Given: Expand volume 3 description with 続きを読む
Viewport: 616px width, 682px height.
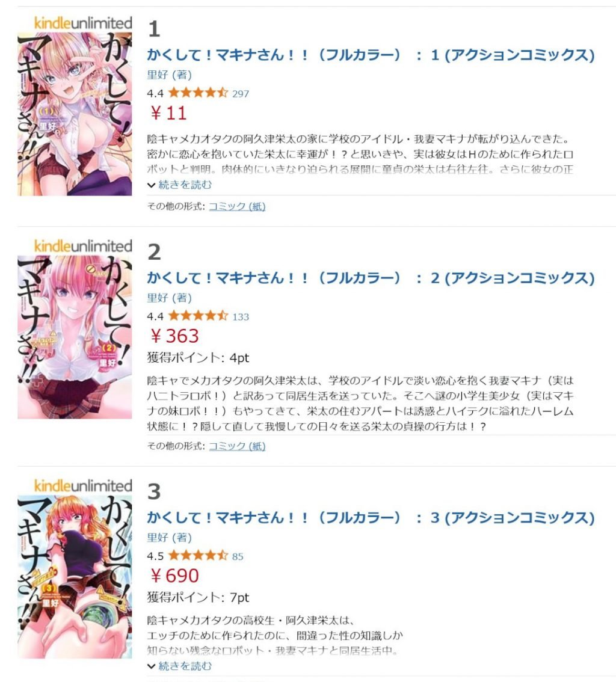Looking at the screenshot, I should 180,666.
